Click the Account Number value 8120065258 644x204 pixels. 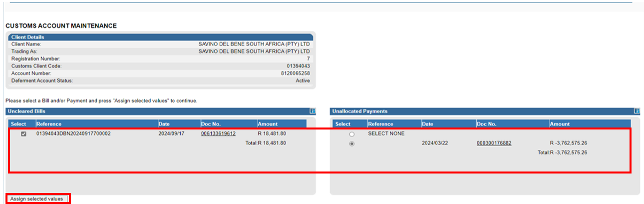point(295,73)
